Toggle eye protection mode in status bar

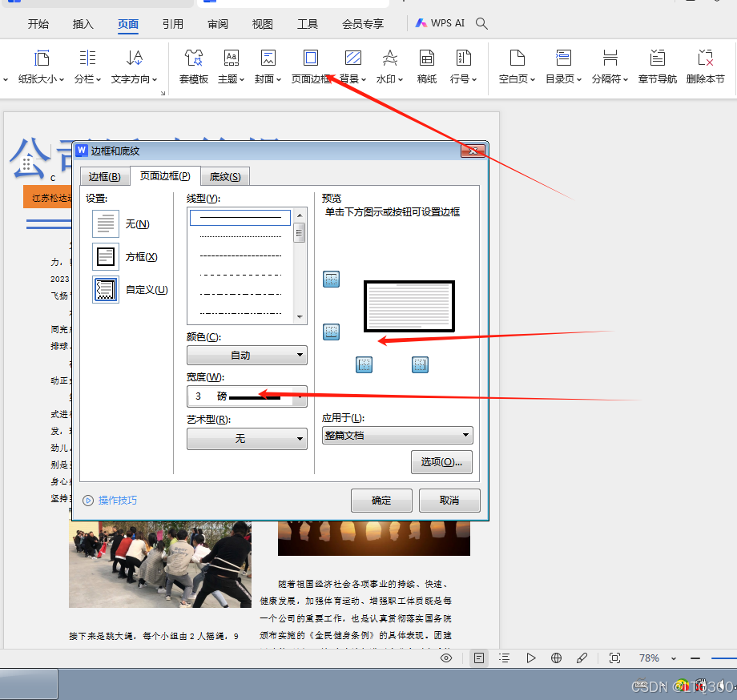coord(446,658)
